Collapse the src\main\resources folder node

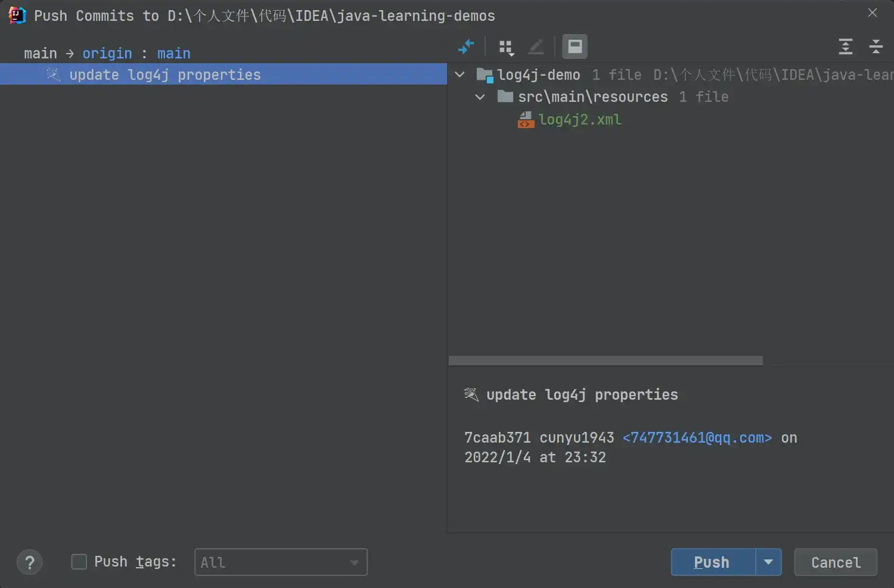480,97
